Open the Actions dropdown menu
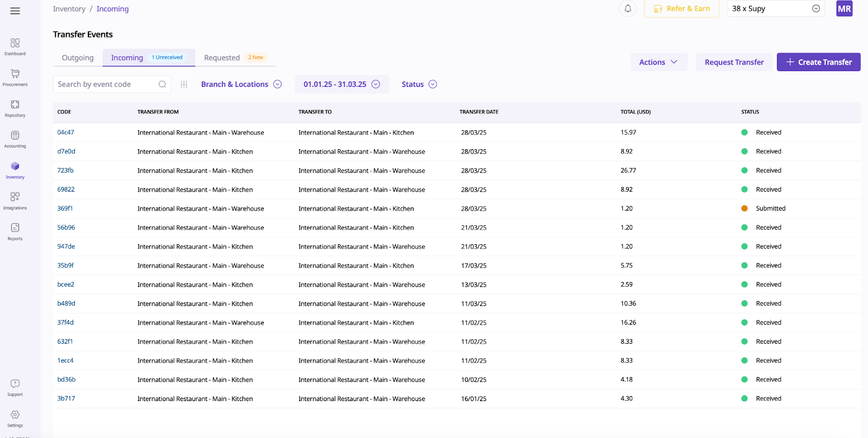The height and width of the screenshot is (438, 868). coord(658,62)
